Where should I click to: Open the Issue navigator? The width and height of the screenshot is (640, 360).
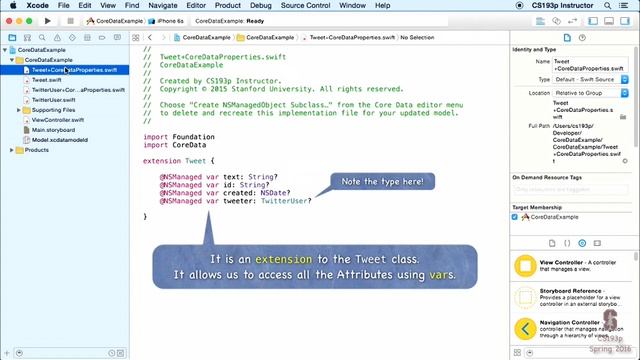coord(57,38)
